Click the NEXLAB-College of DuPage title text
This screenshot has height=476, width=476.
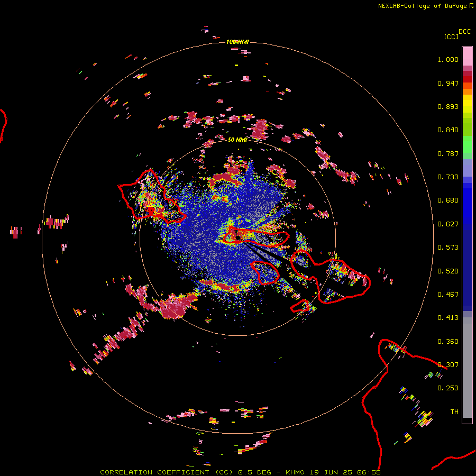422,6
